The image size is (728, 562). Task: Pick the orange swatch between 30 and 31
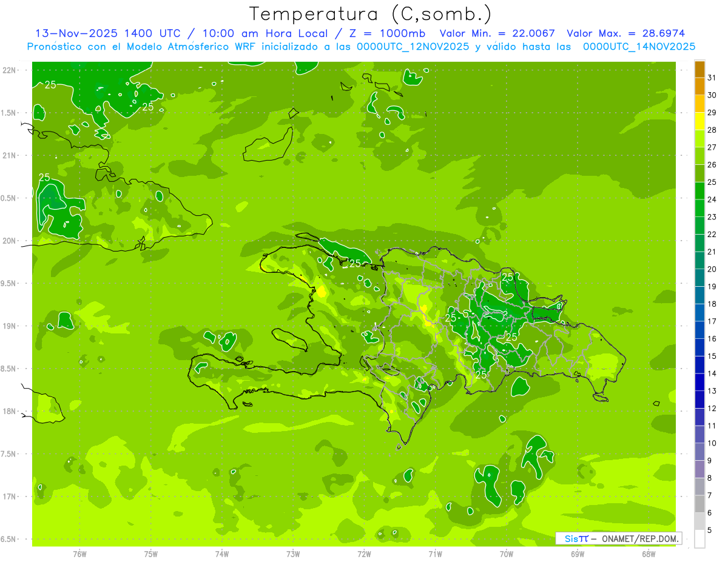click(x=699, y=87)
